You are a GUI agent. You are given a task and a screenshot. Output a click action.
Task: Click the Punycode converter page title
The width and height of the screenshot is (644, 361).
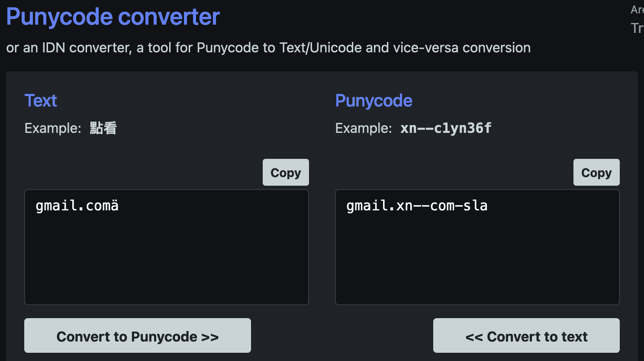[x=113, y=17]
